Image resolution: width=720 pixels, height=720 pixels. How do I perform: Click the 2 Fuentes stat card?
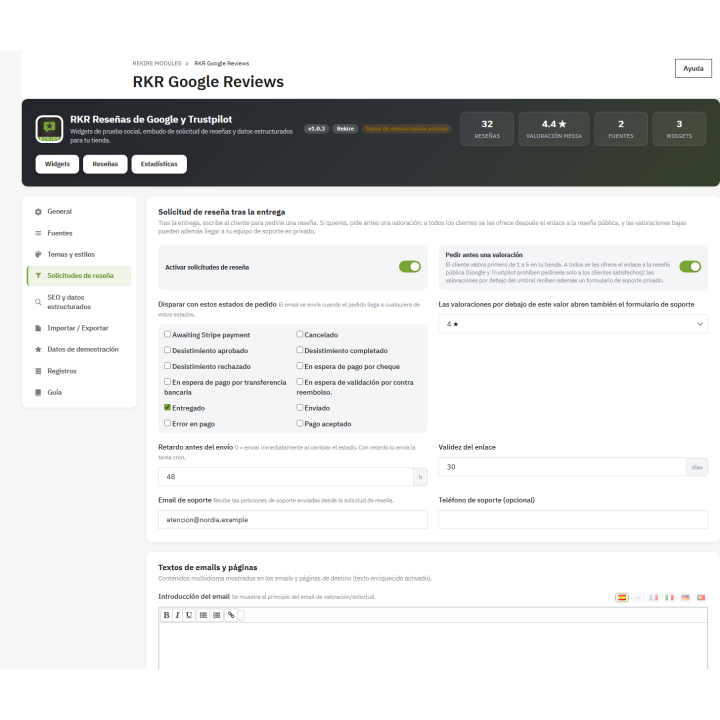click(621, 129)
